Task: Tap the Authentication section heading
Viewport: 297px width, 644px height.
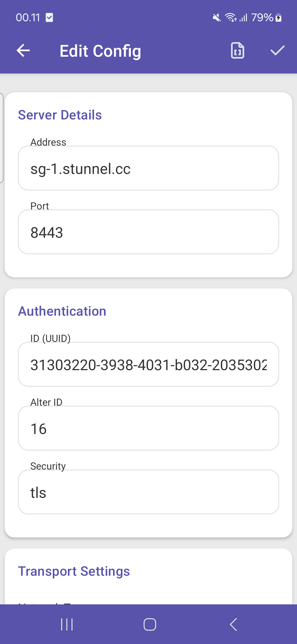Action: click(x=62, y=311)
